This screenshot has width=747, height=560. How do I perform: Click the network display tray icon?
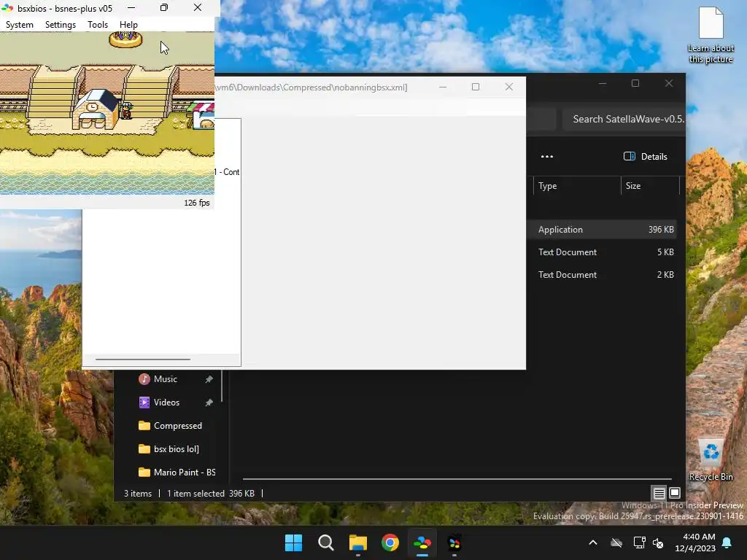coord(639,542)
